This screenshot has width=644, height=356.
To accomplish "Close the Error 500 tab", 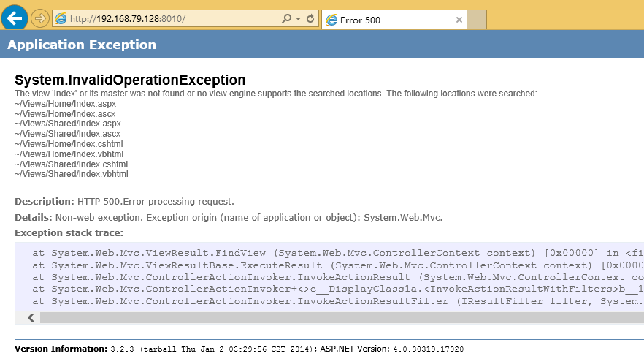I will coord(459,20).
